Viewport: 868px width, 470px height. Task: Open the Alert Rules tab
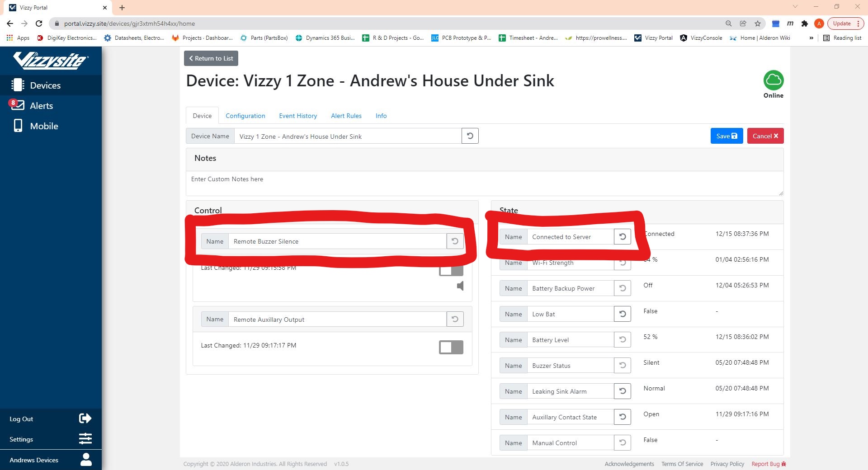[346, 116]
